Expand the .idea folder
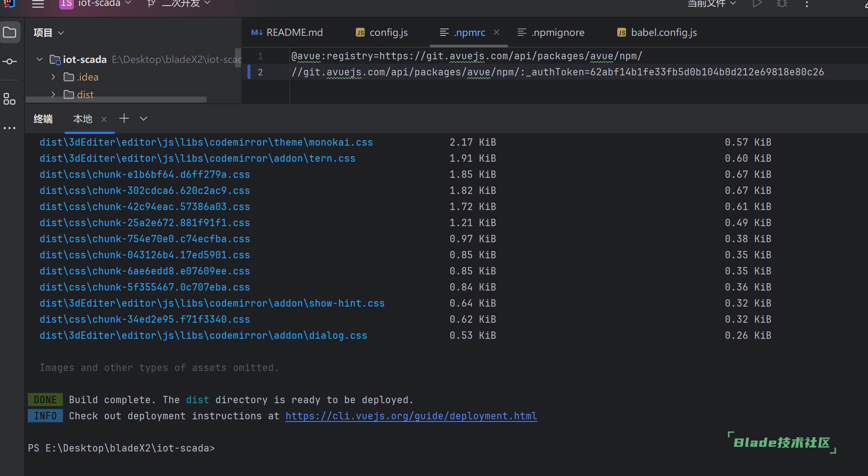Image resolution: width=868 pixels, height=476 pixels. click(53, 77)
